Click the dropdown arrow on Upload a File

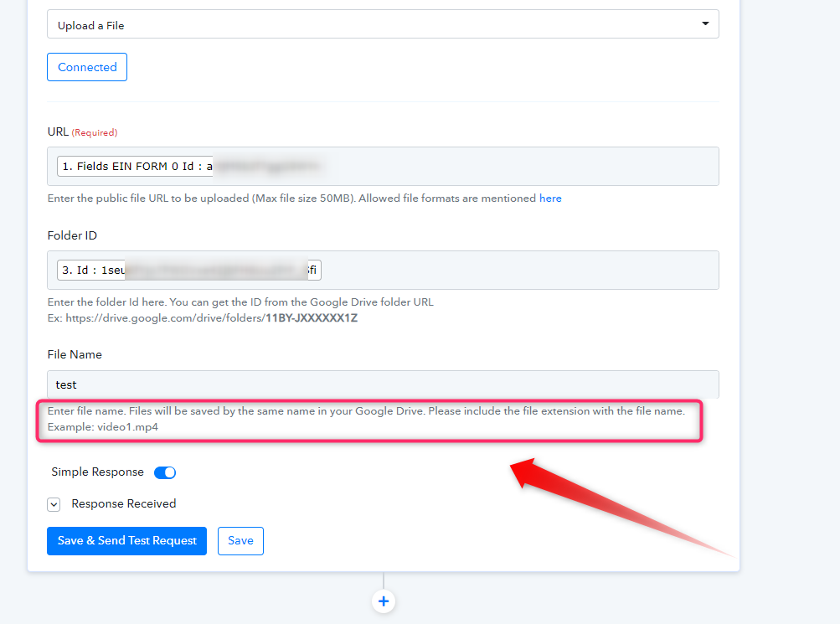coord(705,24)
